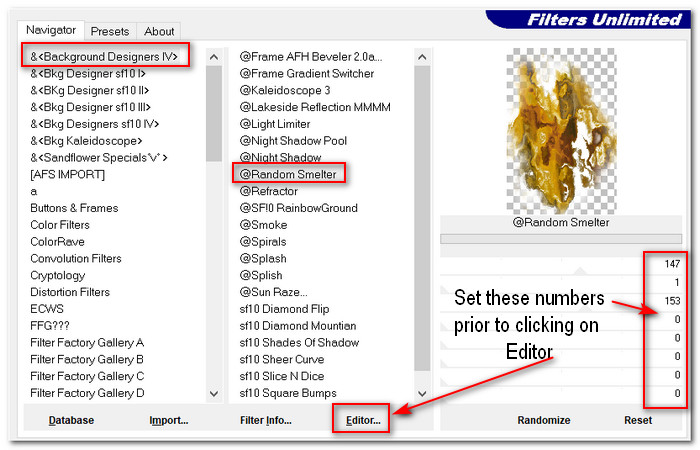
Task: Select sf10 Diamond Flip filter
Action: click(x=284, y=309)
